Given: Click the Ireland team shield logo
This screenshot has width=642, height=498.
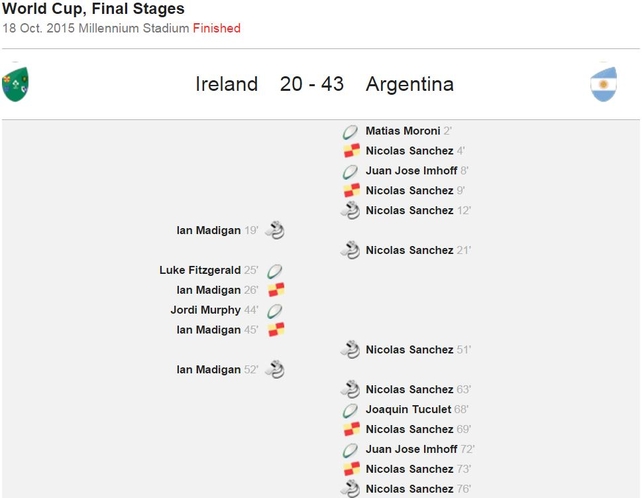Looking at the screenshot, I should (15, 84).
